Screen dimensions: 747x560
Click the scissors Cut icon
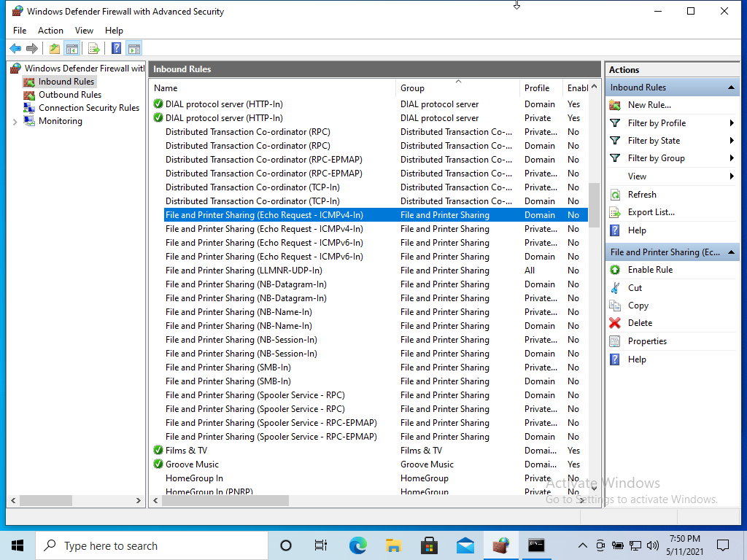pos(615,288)
